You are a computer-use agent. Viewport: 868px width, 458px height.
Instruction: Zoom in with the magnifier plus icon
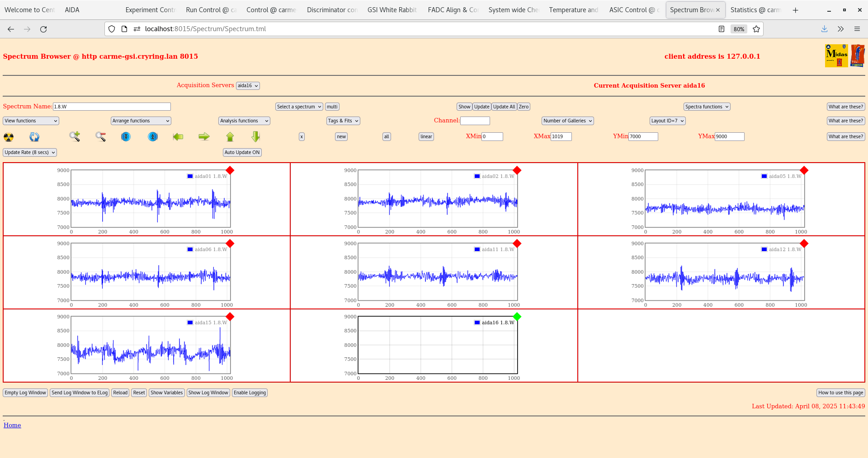click(x=75, y=136)
